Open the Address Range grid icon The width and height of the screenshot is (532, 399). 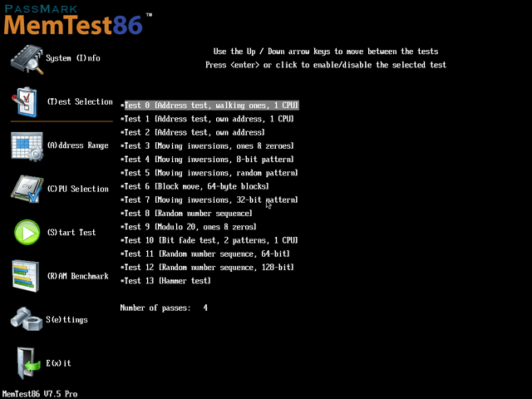[27, 146]
